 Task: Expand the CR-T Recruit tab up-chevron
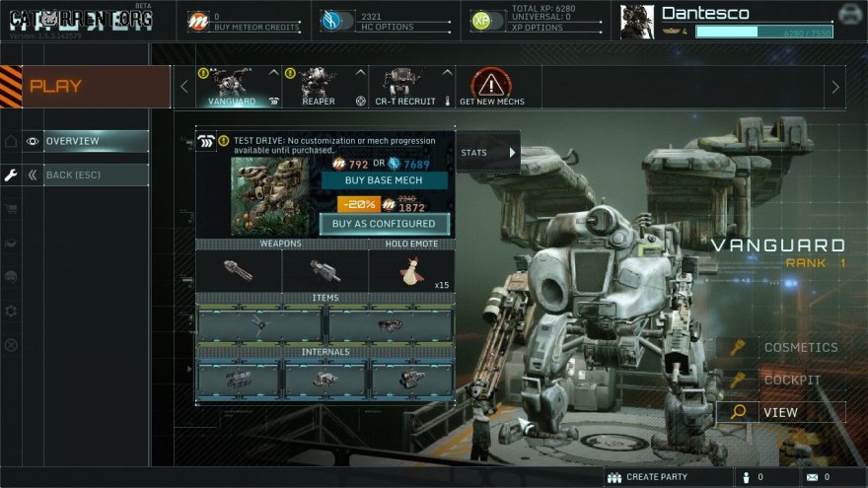point(447,73)
